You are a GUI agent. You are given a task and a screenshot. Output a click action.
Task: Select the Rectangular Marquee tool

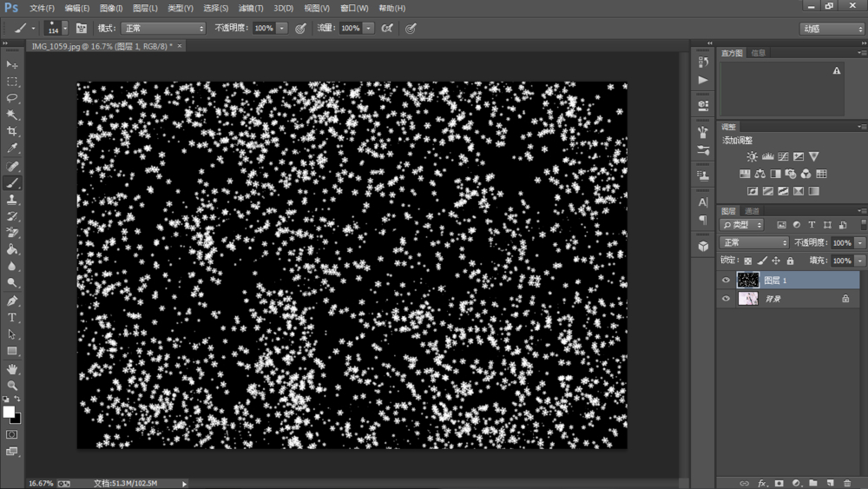click(11, 82)
